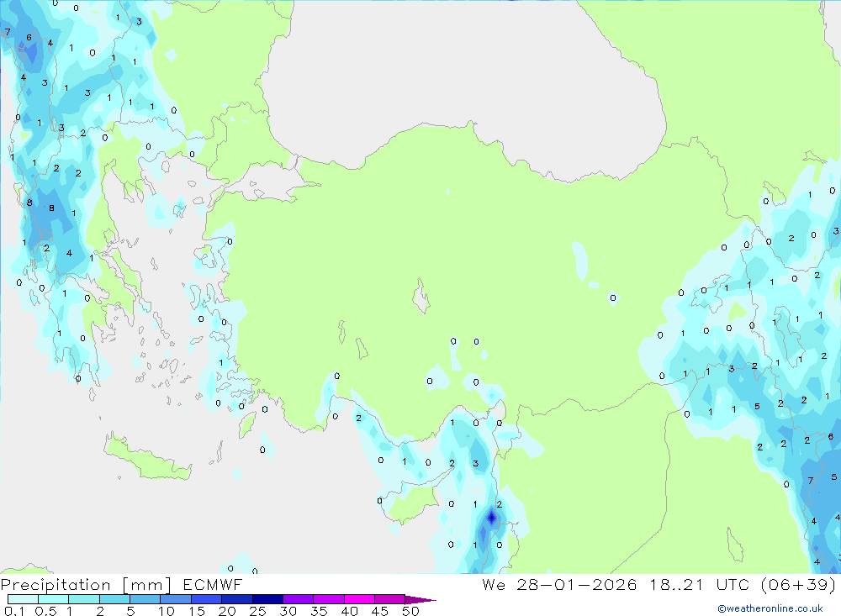
Task: Click the 1–2 mm legend swatch
Action: 83,599
